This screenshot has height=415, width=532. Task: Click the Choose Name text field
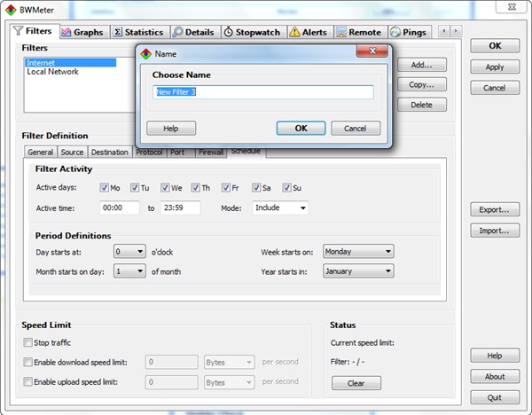pyautogui.click(x=262, y=92)
